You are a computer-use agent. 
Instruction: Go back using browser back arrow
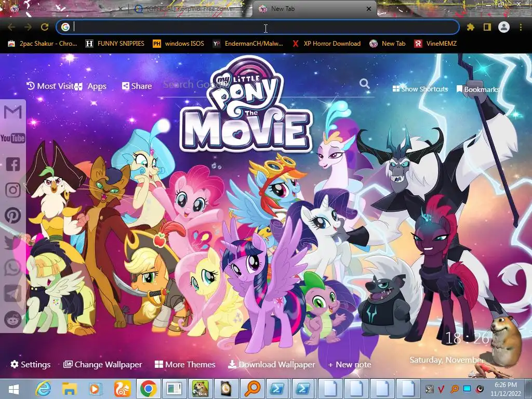pos(11,27)
